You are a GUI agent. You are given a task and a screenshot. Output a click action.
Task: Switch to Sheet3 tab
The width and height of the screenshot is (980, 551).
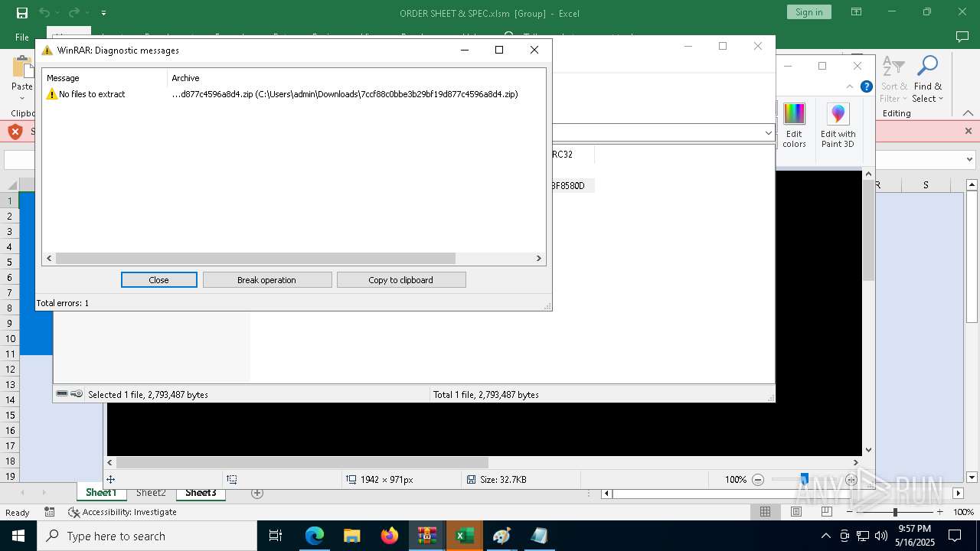click(201, 493)
